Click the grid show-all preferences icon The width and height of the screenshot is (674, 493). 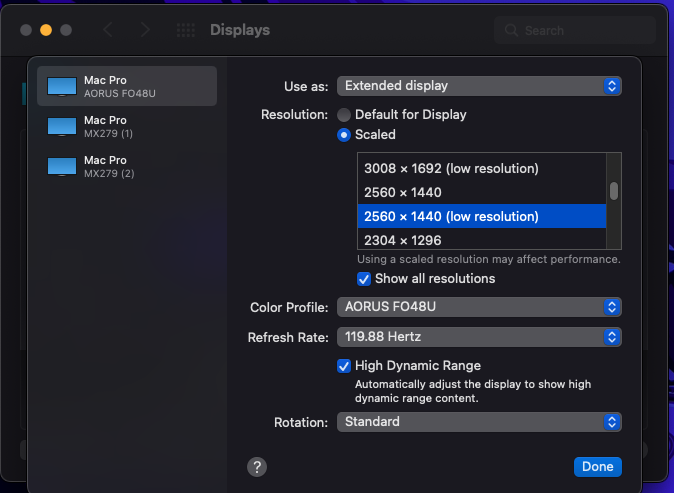(185, 30)
